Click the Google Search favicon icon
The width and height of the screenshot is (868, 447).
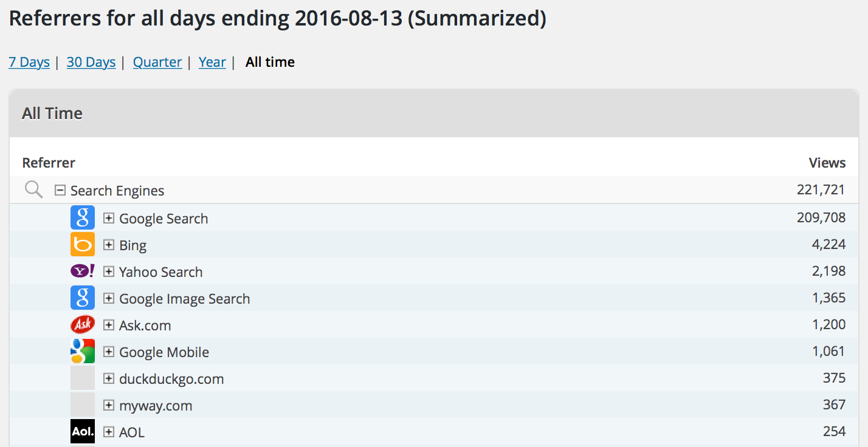click(83, 217)
